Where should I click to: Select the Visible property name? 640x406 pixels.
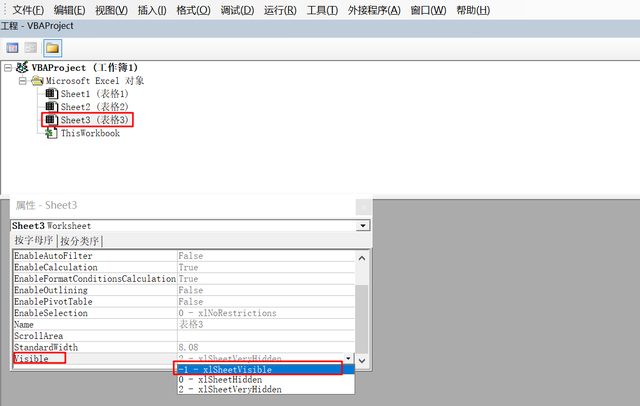pos(31,359)
